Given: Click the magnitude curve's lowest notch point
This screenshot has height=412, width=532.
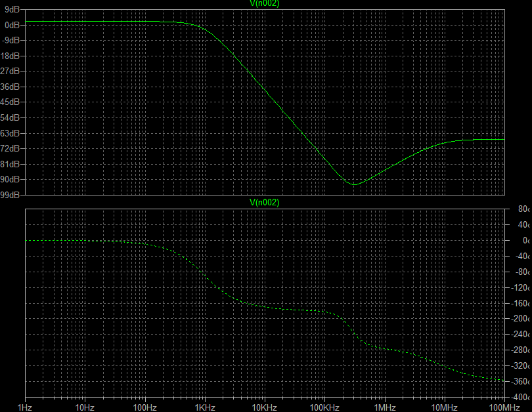Looking at the screenshot, I should pos(354,184).
